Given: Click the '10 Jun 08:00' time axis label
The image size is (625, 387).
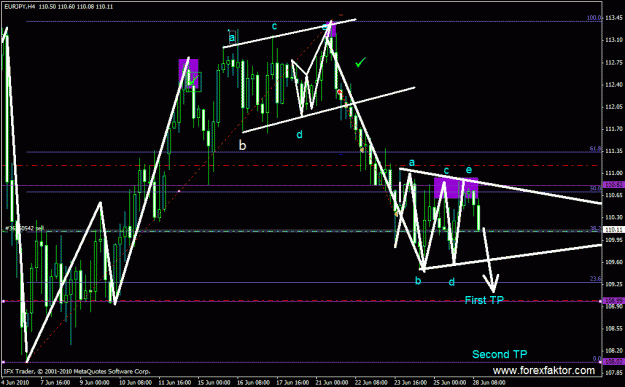Looking at the screenshot, I should (136, 383).
